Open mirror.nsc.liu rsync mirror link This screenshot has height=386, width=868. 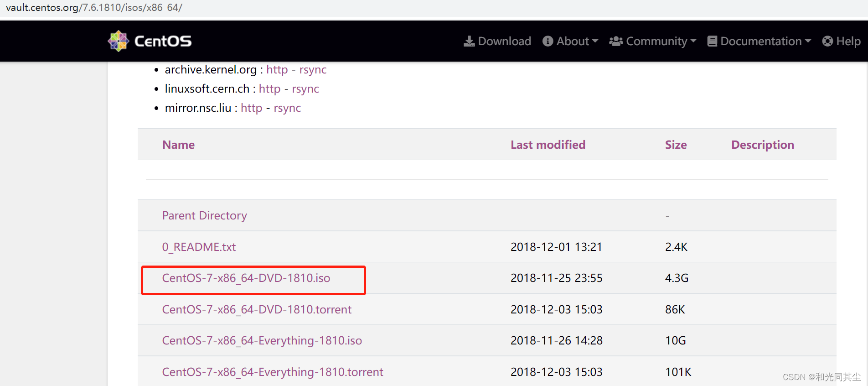point(287,108)
